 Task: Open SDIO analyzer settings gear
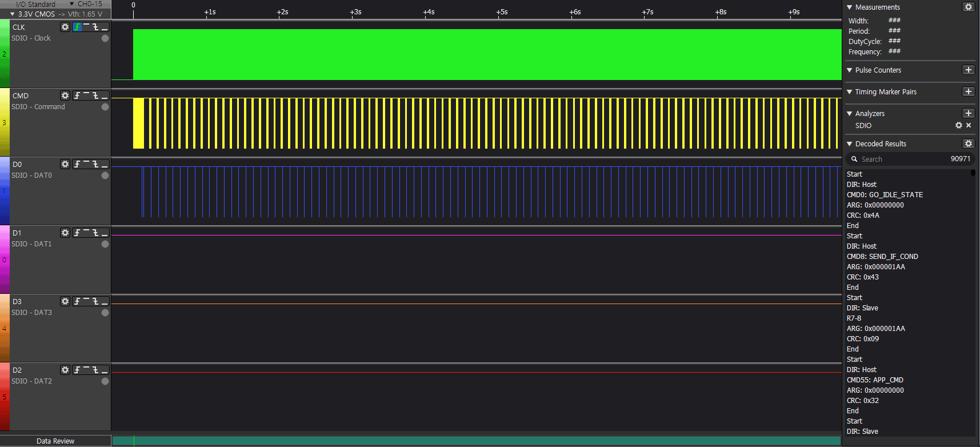(x=958, y=125)
